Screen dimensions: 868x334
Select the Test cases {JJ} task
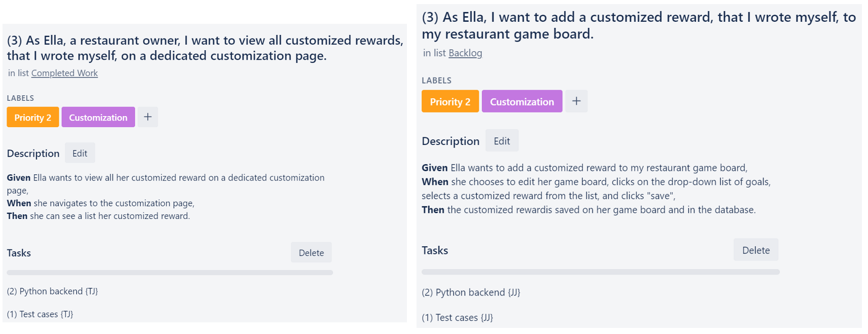458,318
